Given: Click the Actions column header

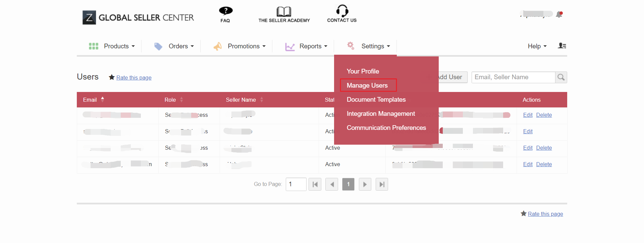Looking at the screenshot, I should [x=532, y=100].
